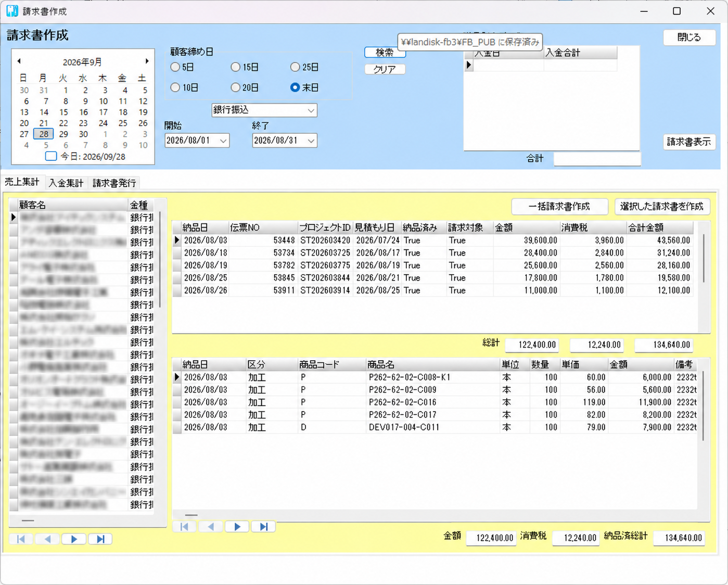The width and height of the screenshot is (728, 585).
Task: Select the 5日 closing day radio
Action: pyautogui.click(x=175, y=67)
